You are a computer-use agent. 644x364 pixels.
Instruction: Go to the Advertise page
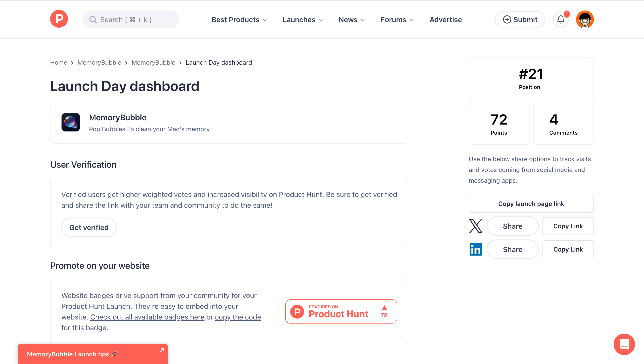445,19
